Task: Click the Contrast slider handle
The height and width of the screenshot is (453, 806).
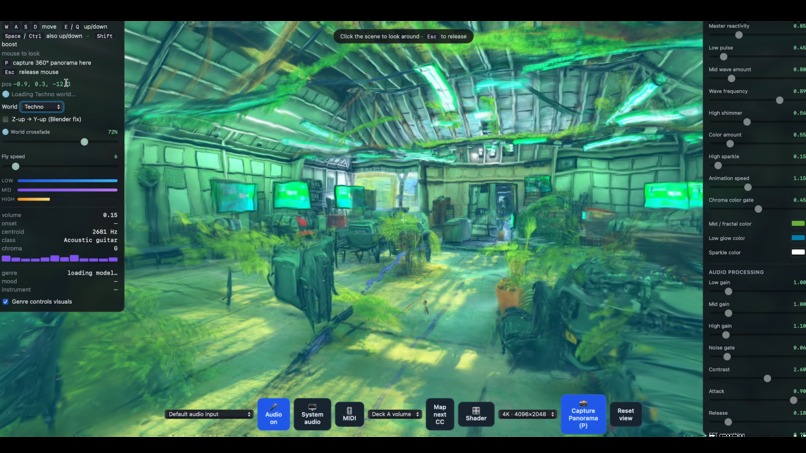Action: (767, 378)
